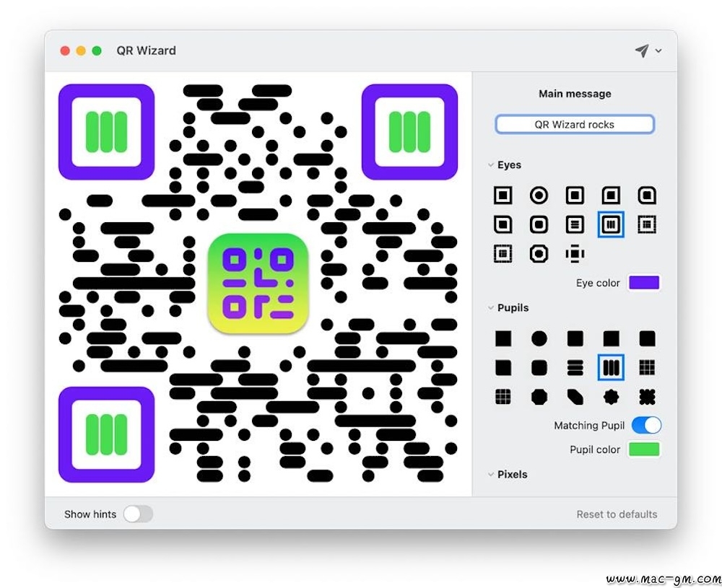The width and height of the screenshot is (722, 588).
Task: Select the four-lobed clover pupil shape
Action: (x=647, y=397)
